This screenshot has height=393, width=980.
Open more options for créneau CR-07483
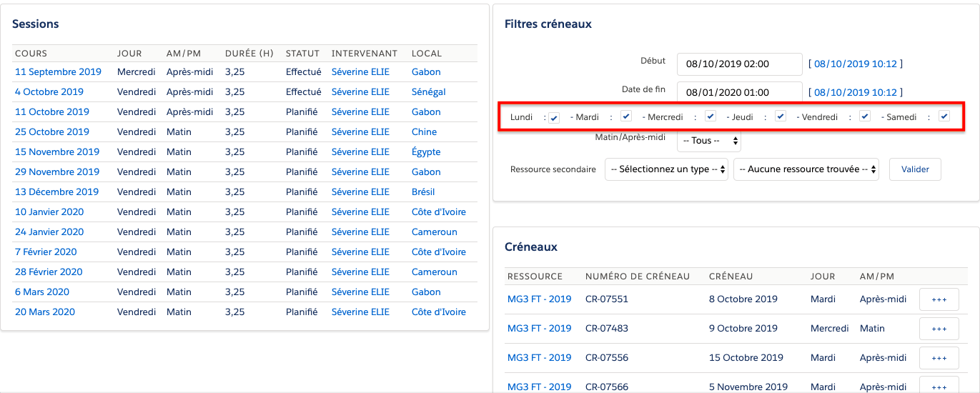point(939,329)
